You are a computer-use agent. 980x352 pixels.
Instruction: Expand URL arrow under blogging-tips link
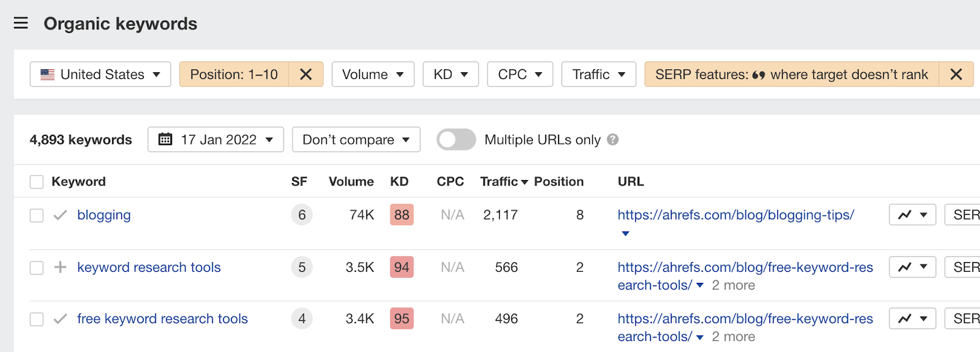(625, 234)
